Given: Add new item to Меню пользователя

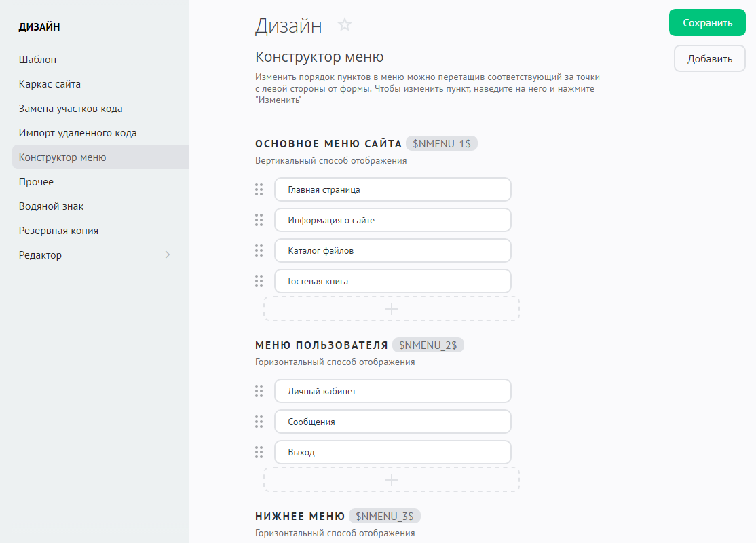Looking at the screenshot, I should tap(392, 479).
